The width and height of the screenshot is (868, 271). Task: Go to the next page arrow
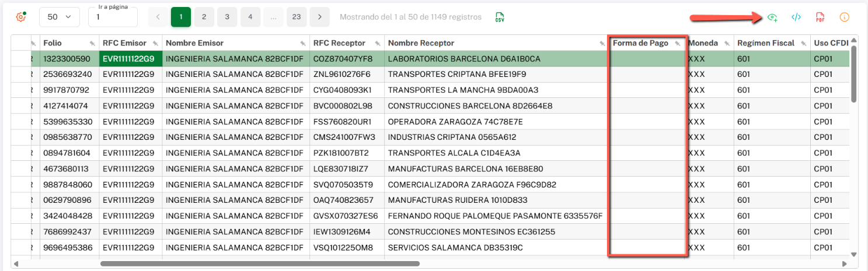click(x=319, y=17)
